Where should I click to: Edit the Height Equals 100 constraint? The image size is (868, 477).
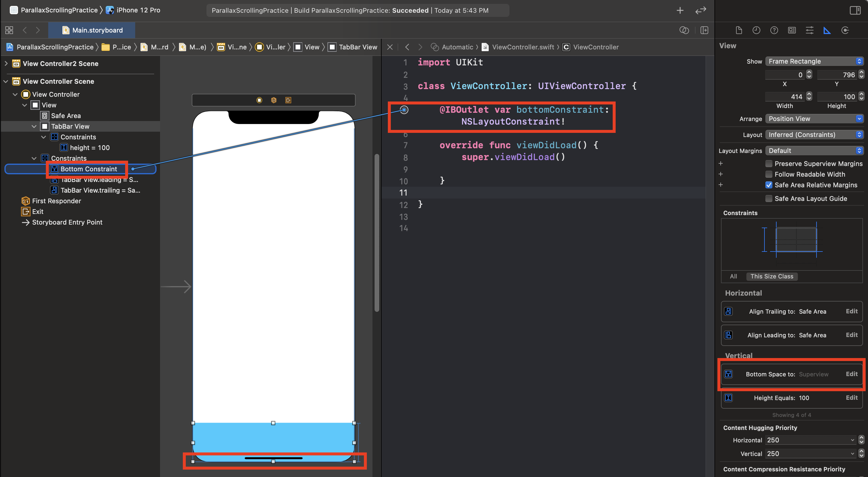pos(851,397)
